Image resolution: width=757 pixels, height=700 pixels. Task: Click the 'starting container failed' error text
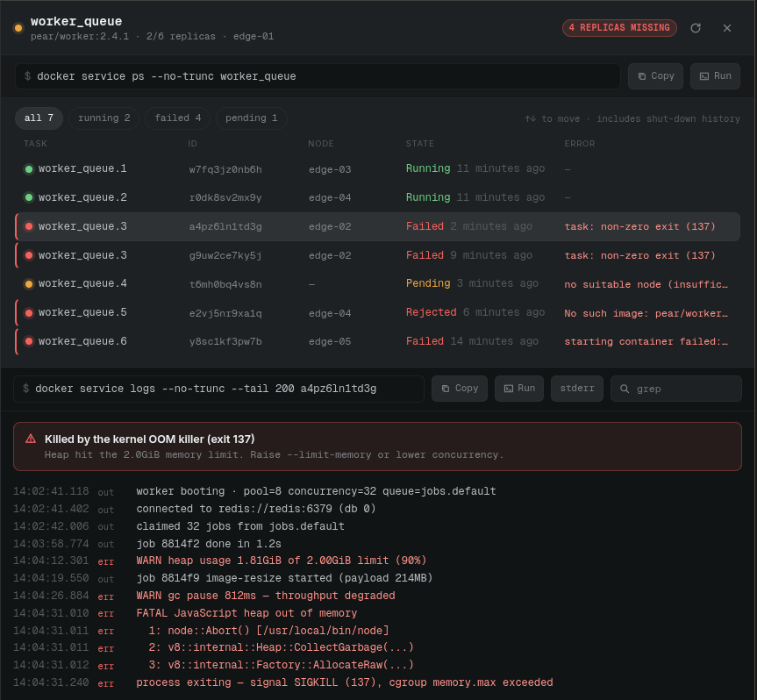(646, 342)
